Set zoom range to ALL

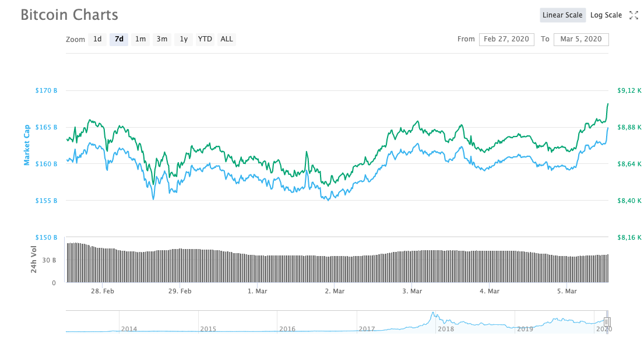click(227, 39)
